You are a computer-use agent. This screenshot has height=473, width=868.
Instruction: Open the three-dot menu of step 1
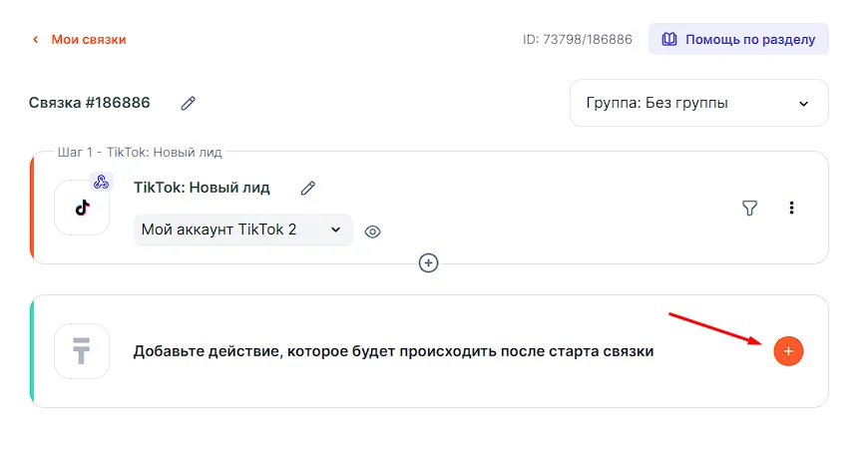click(791, 208)
